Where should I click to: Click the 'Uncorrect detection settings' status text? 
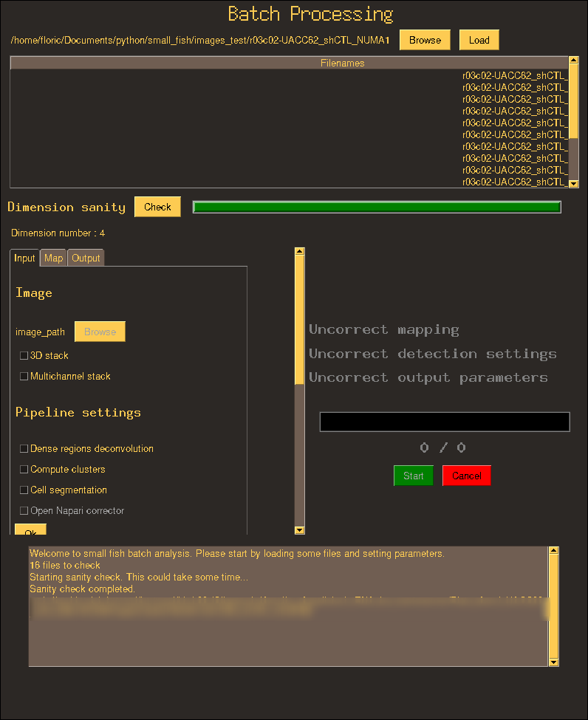point(433,354)
